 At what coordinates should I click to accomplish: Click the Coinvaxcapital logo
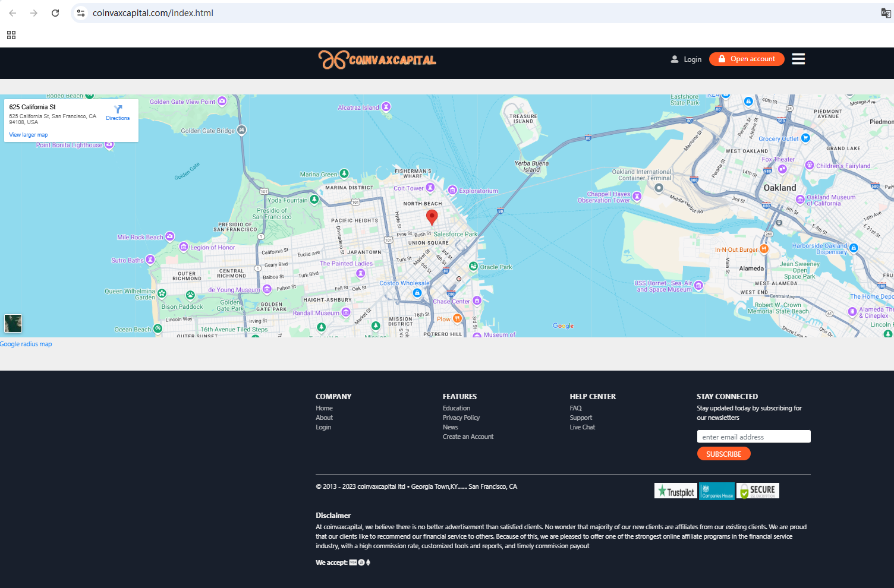point(377,59)
